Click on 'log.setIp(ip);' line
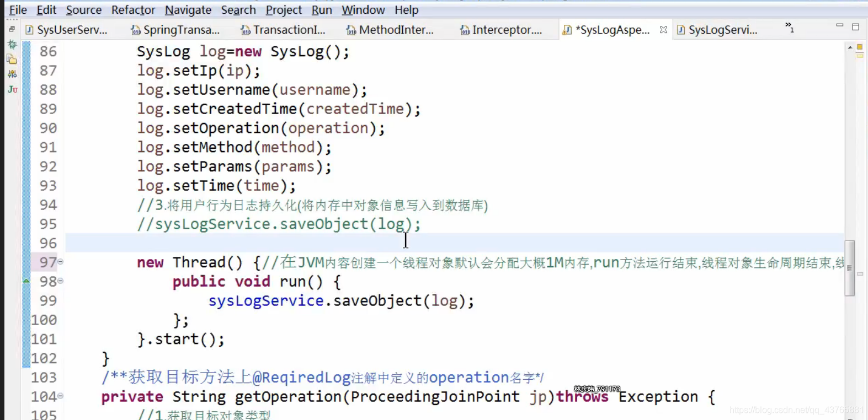 click(199, 71)
